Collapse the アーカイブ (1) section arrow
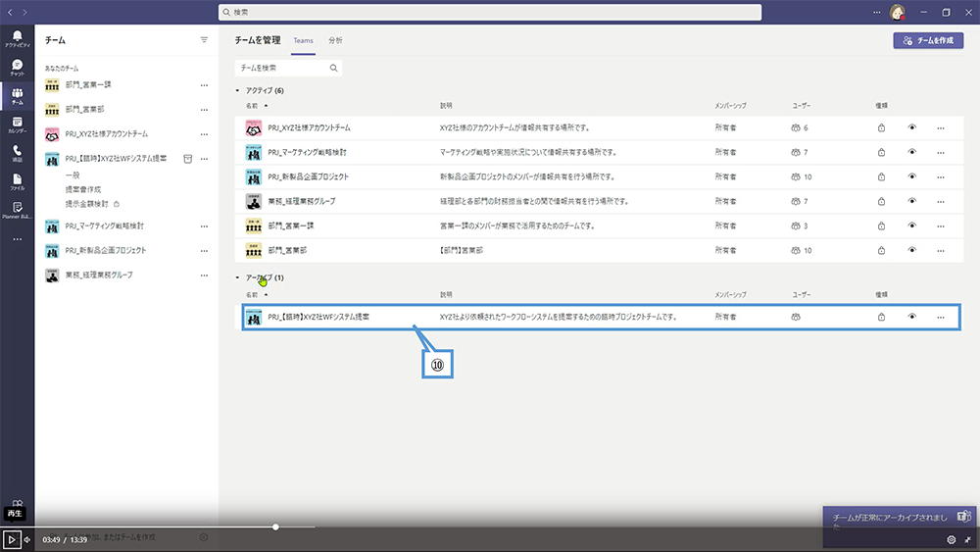980x552 pixels. pyautogui.click(x=237, y=277)
